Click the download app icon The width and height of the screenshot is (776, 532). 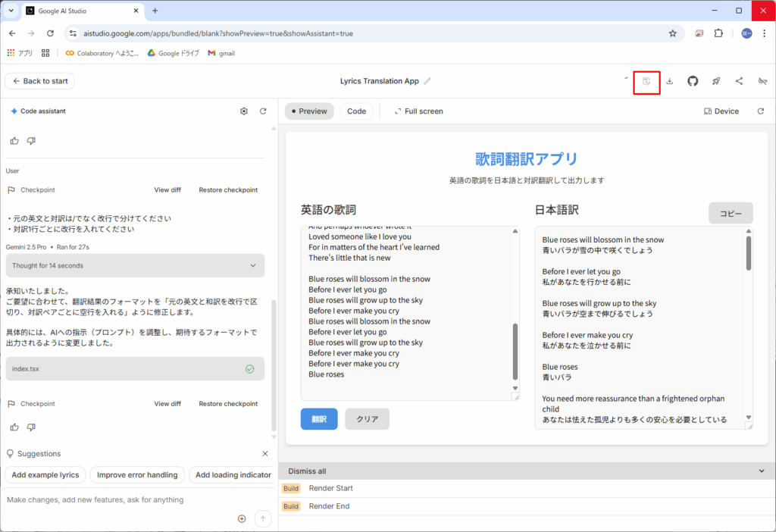pos(670,81)
